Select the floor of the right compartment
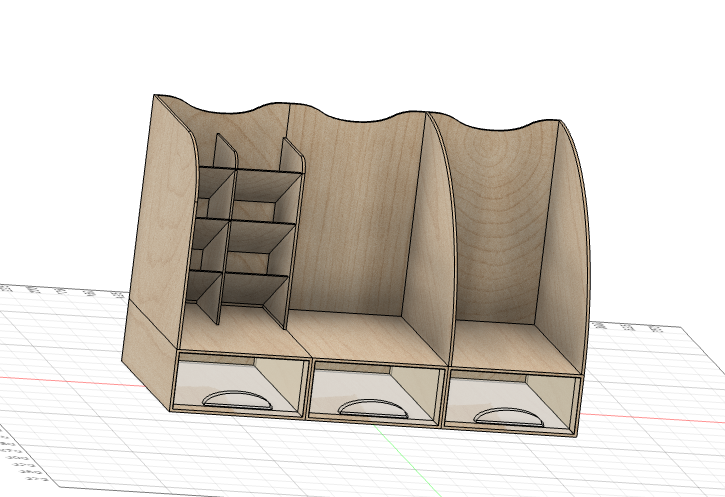This screenshot has width=725, height=497. point(513,349)
